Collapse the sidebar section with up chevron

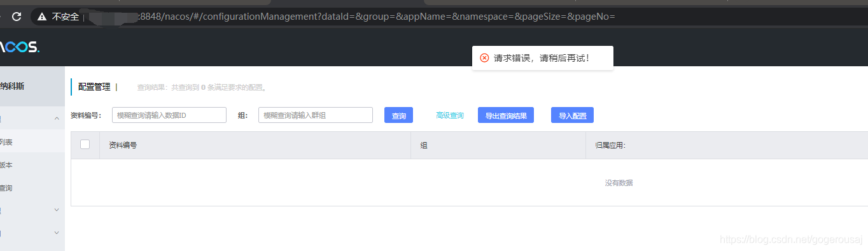pyautogui.click(x=57, y=118)
